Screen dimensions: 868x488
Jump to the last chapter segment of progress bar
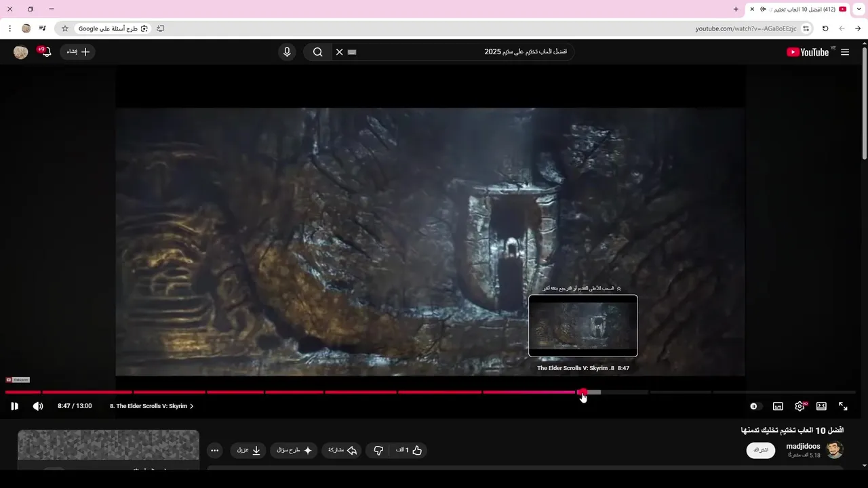click(784, 392)
